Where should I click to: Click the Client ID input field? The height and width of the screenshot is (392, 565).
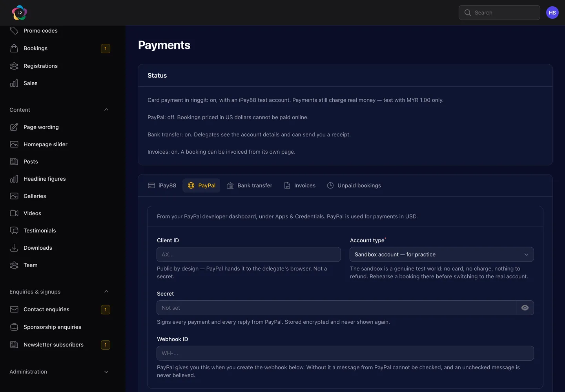pos(249,254)
